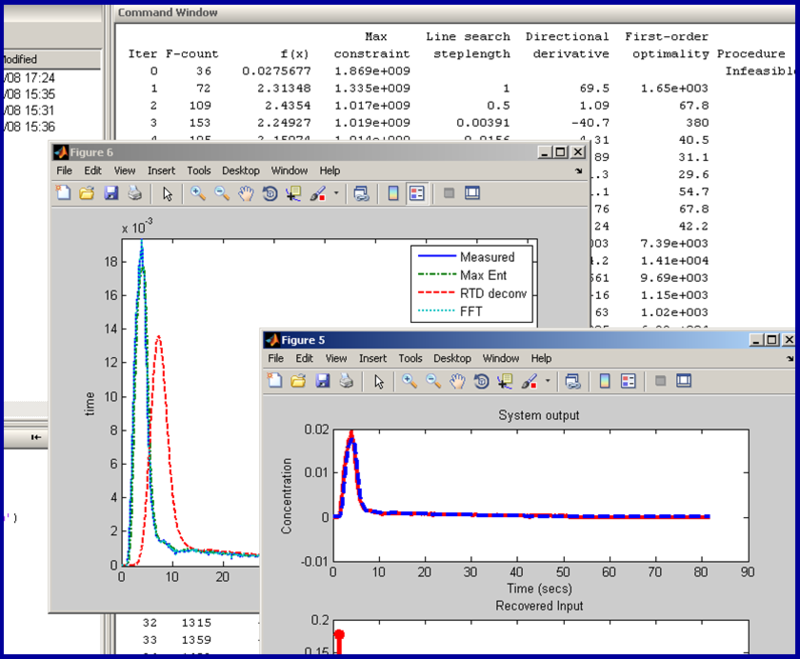Select Data Cursor tool in Figure 5

[505, 381]
